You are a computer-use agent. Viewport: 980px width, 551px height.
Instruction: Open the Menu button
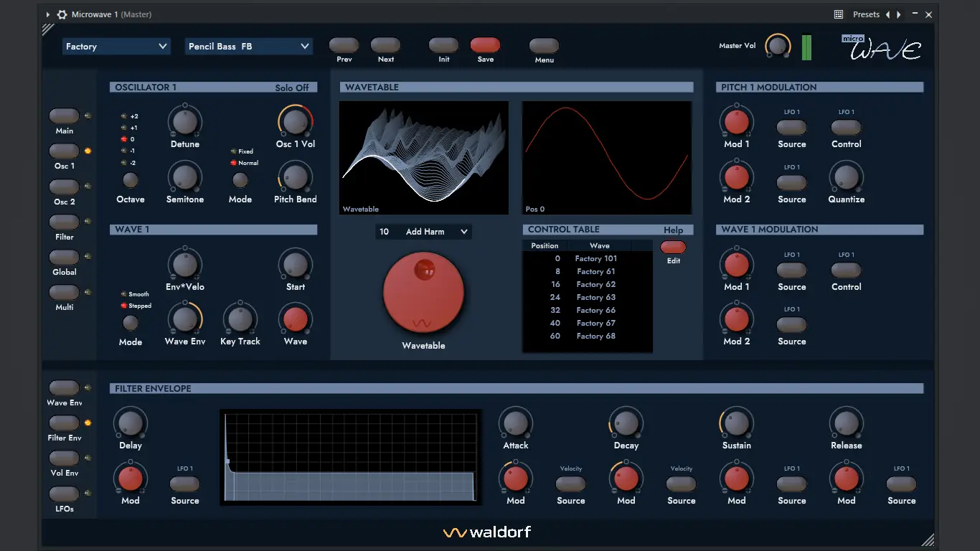tap(545, 46)
